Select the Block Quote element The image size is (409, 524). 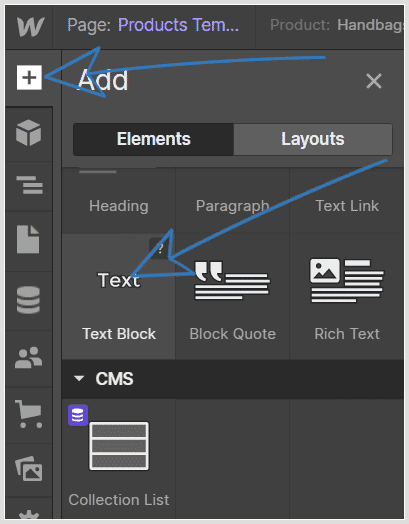click(233, 297)
